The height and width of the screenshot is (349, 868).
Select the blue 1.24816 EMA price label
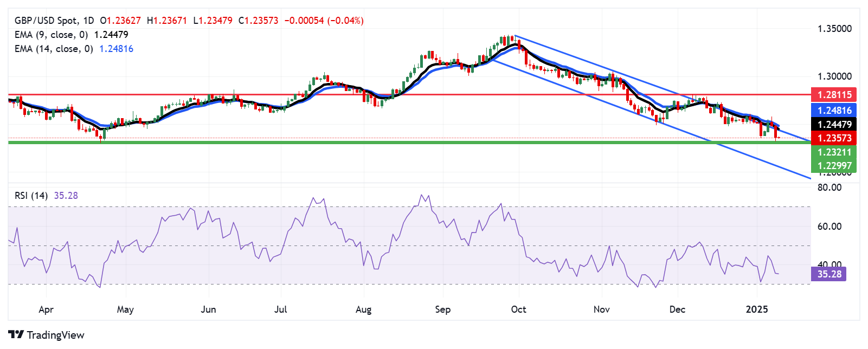pyautogui.click(x=834, y=111)
